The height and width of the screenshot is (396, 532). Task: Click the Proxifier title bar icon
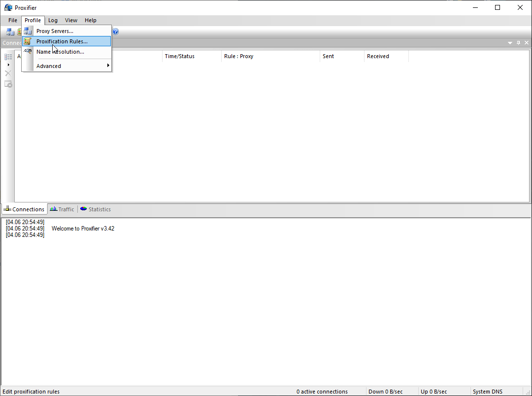point(8,7)
